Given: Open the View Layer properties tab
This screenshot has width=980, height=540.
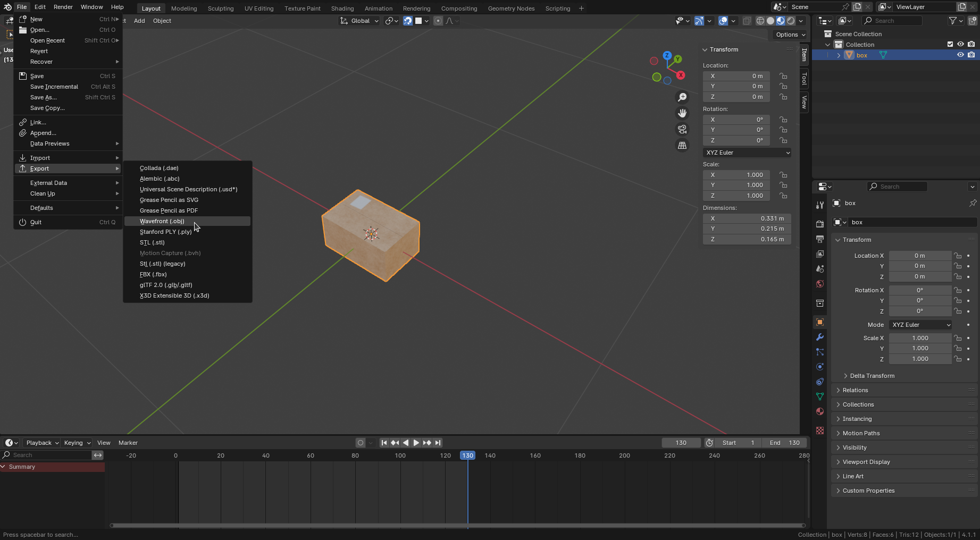Looking at the screenshot, I should [x=820, y=254].
